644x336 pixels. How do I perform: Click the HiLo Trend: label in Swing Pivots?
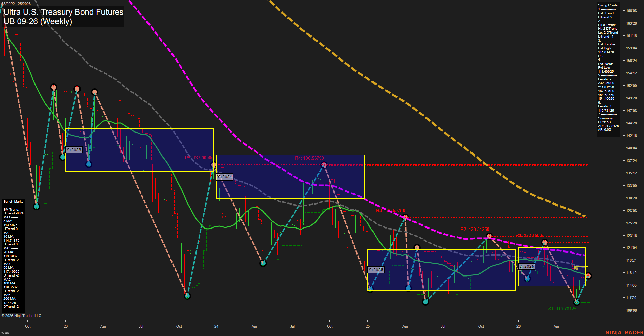[606, 25]
